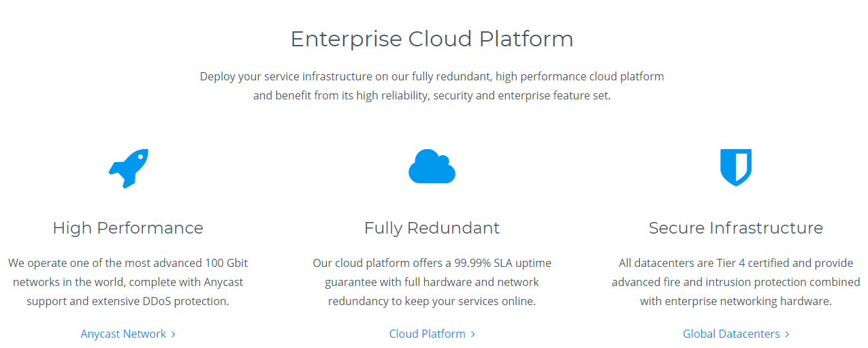Click the chevron next to Global Datacenters
Screen dimensions: 868x348
click(787, 334)
